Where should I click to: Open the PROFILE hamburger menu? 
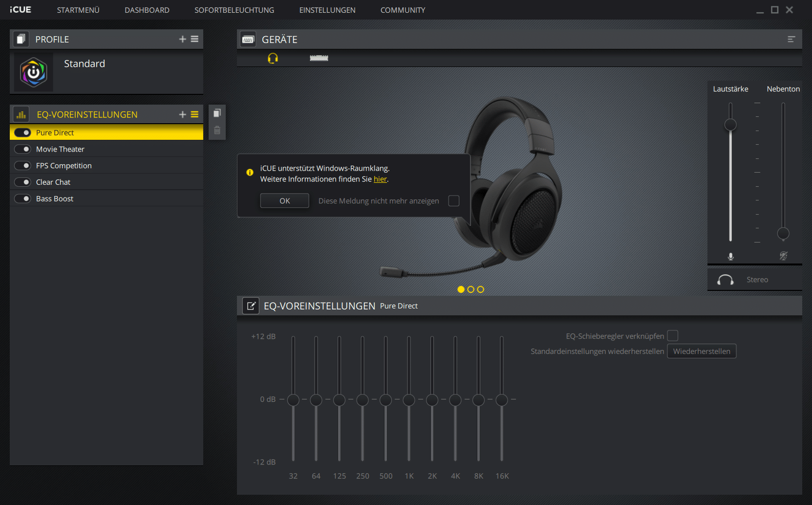pos(194,39)
